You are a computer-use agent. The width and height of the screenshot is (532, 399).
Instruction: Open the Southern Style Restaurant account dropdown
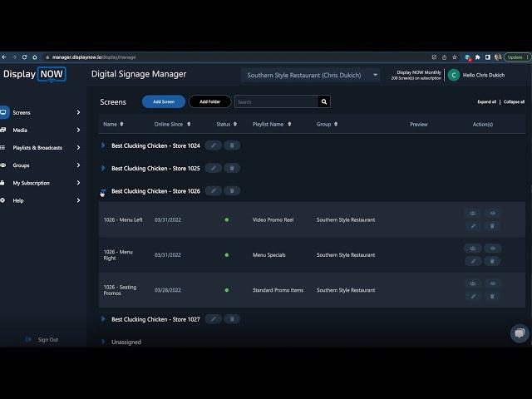click(x=310, y=76)
